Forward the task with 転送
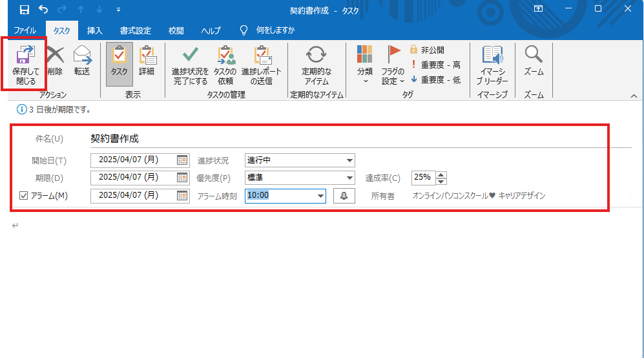This screenshot has height=358, width=644. pyautogui.click(x=82, y=60)
